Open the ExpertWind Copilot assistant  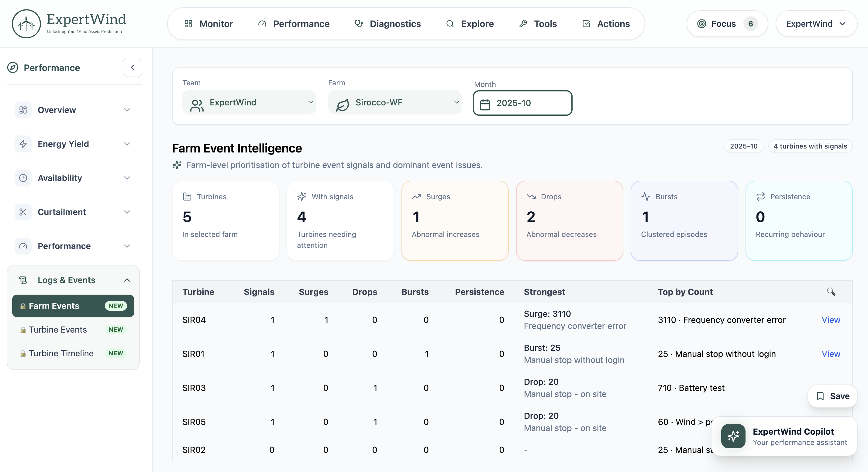(784, 436)
